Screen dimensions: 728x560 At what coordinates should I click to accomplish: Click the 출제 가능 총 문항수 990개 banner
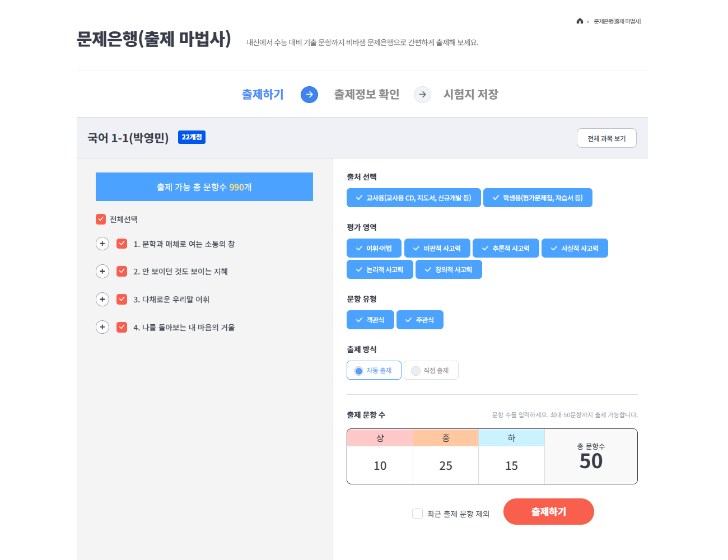click(x=204, y=187)
